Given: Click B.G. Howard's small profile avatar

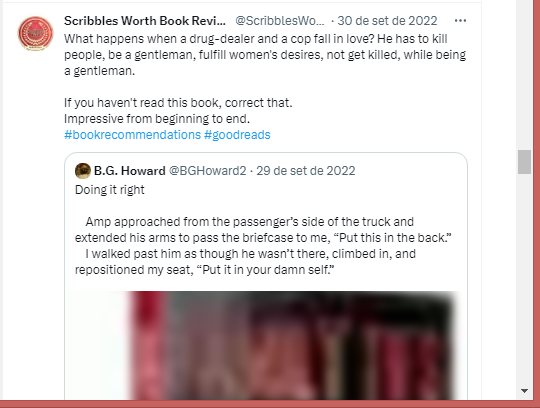Looking at the screenshot, I should point(83,171).
